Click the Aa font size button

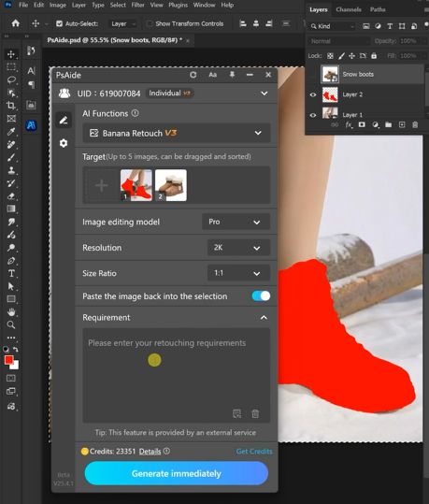click(212, 75)
